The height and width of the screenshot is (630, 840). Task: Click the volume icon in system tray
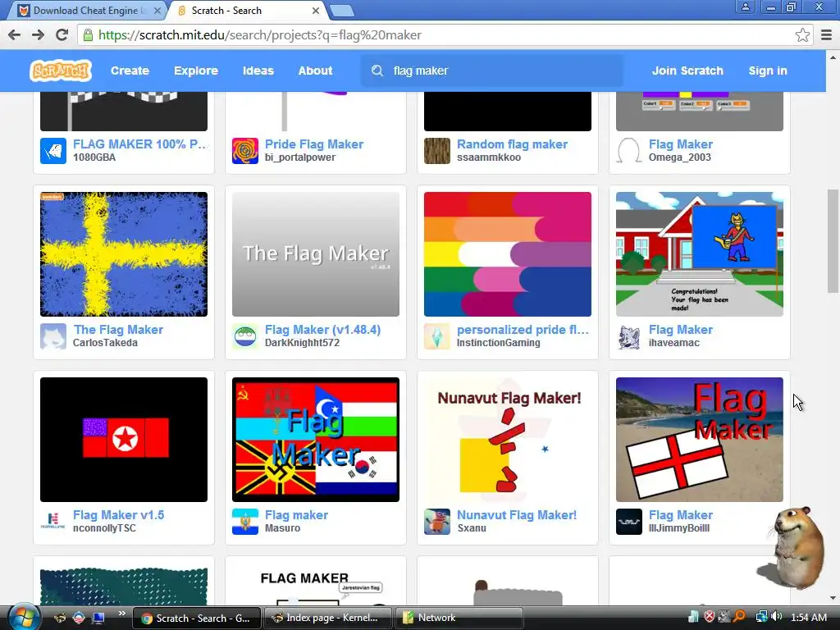tap(776, 617)
